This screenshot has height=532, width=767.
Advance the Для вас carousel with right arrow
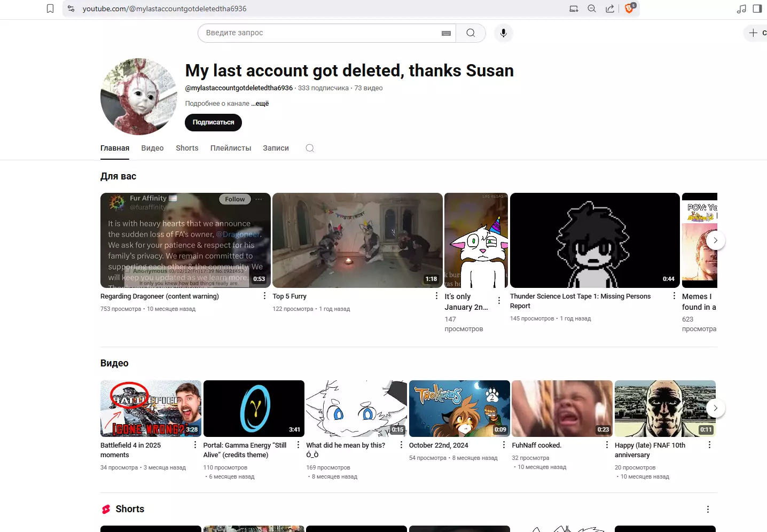click(x=715, y=240)
